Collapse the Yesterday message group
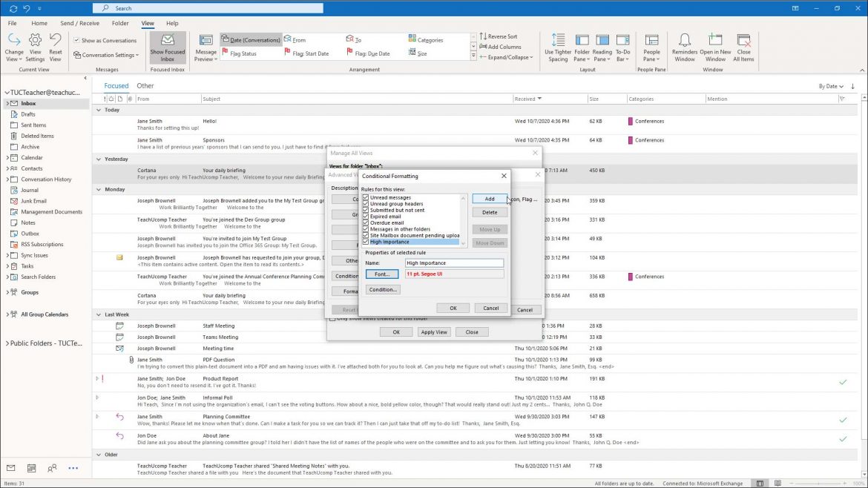This screenshot has width=868, height=488. click(x=98, y=159)
